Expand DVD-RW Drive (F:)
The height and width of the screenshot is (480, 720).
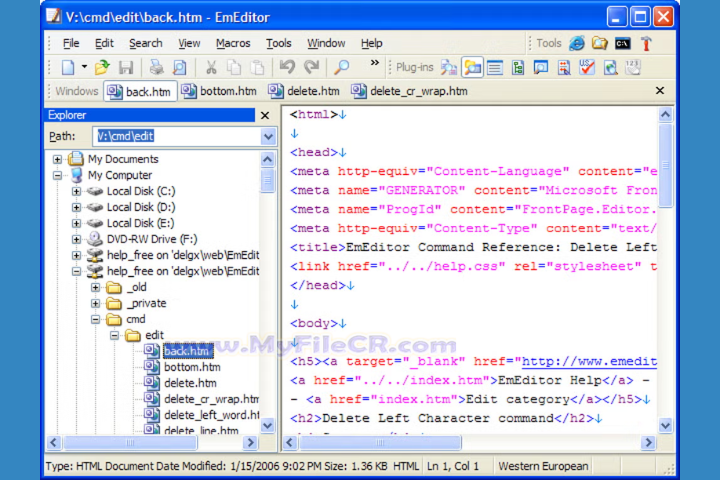pyautogui.click(x=76, y=239)
